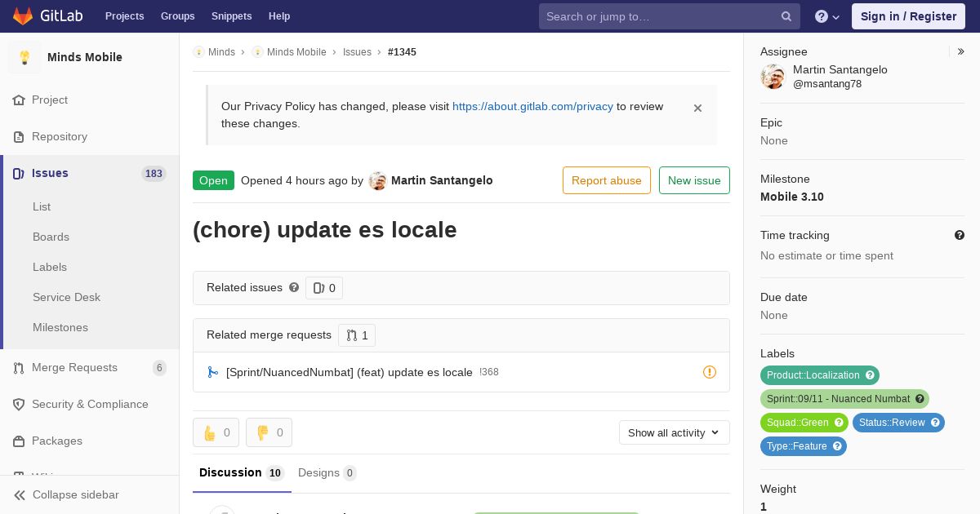Open Merge Requests in sidebar
The width and height of the screenshot is (980, 514).
pyautogui.click(x=74, y=367)
